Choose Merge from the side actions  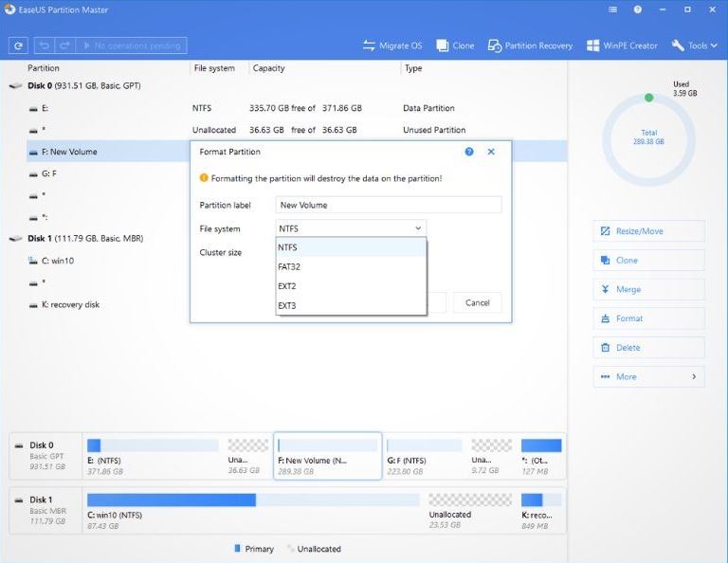point(648,289)
